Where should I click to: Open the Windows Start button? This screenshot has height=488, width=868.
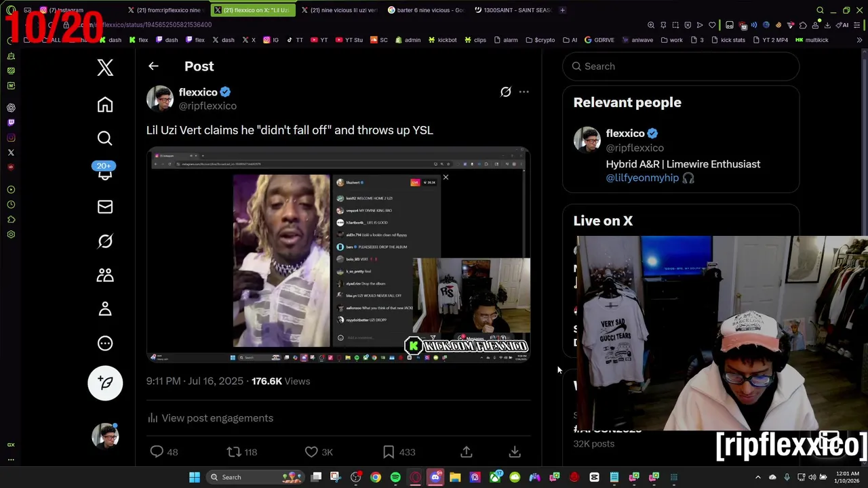(195, 477)
